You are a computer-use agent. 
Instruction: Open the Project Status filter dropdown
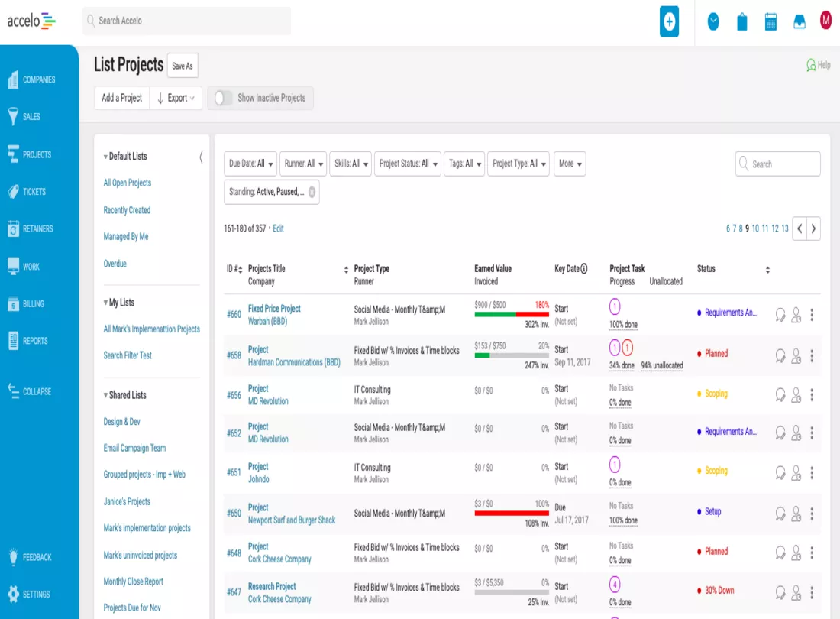point(408,164)
